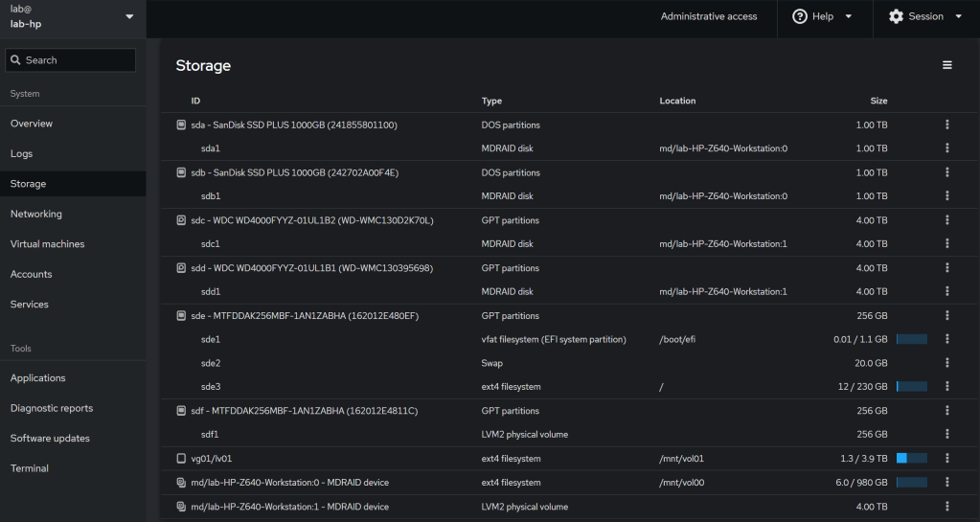The width and height of the screenshot is (980, 522).
Task: Open actions menu for vg01/lv01 row
Action: (x=946, y=459)
